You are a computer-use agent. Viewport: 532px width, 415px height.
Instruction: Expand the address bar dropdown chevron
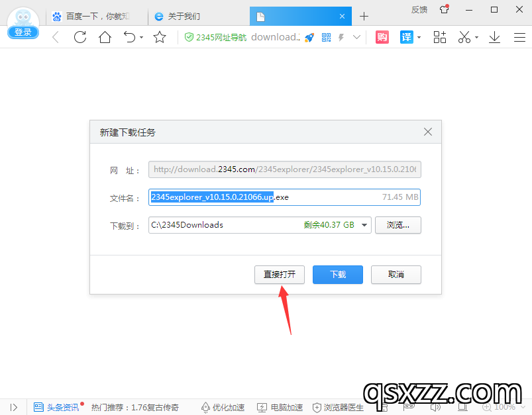pyautogui.click(x=356, y=37)
